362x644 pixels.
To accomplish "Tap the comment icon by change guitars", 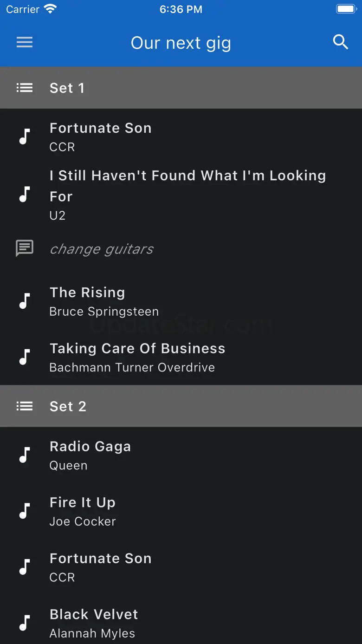I will (x=25, y=248).
